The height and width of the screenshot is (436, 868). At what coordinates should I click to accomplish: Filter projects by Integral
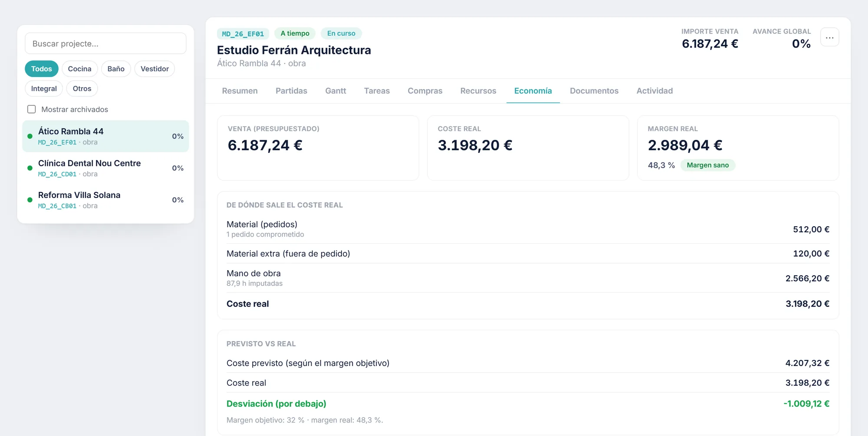tap(44, 89)
